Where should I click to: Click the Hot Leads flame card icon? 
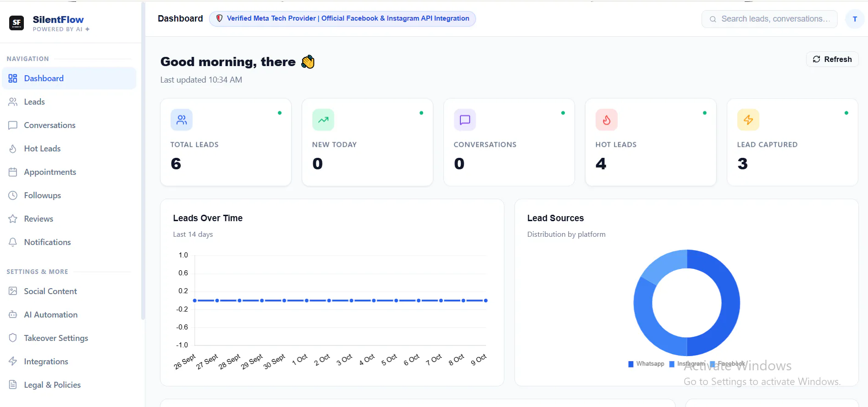click(607, 120)
